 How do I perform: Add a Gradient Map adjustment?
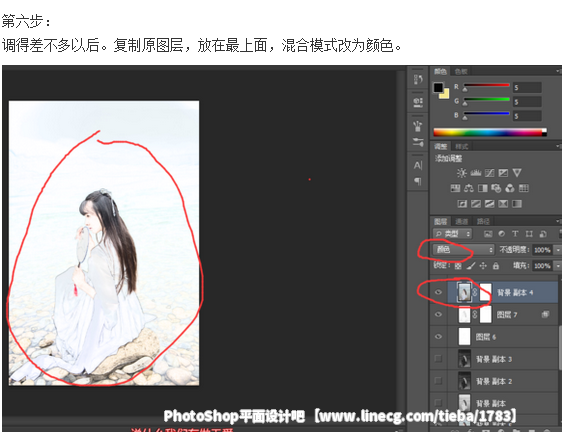point(517,204)
